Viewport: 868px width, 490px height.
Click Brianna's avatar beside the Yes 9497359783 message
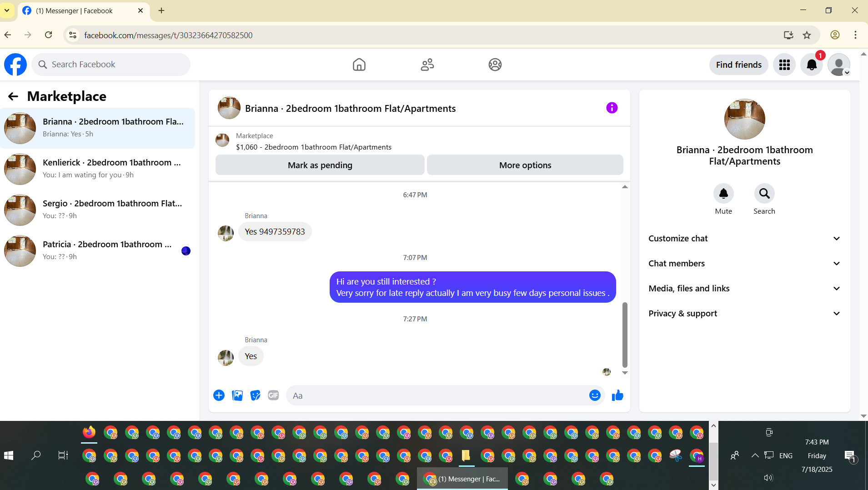coord(226,233)
